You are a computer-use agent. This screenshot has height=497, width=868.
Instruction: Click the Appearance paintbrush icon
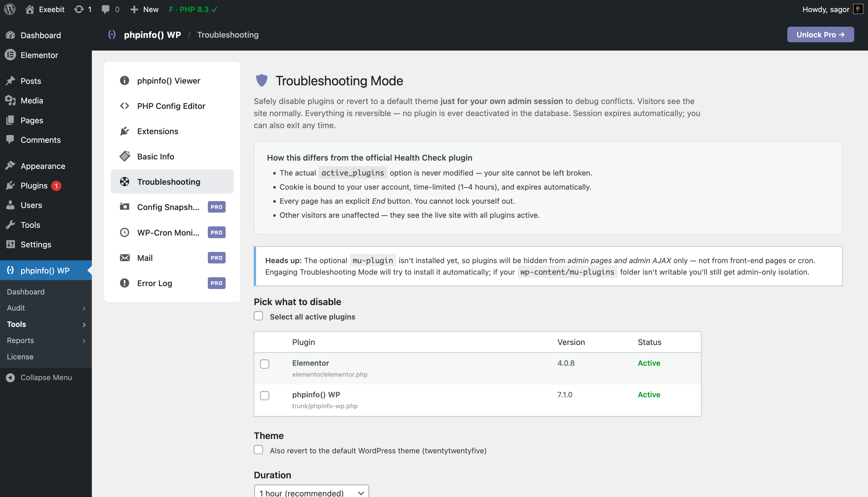(11, 166)
